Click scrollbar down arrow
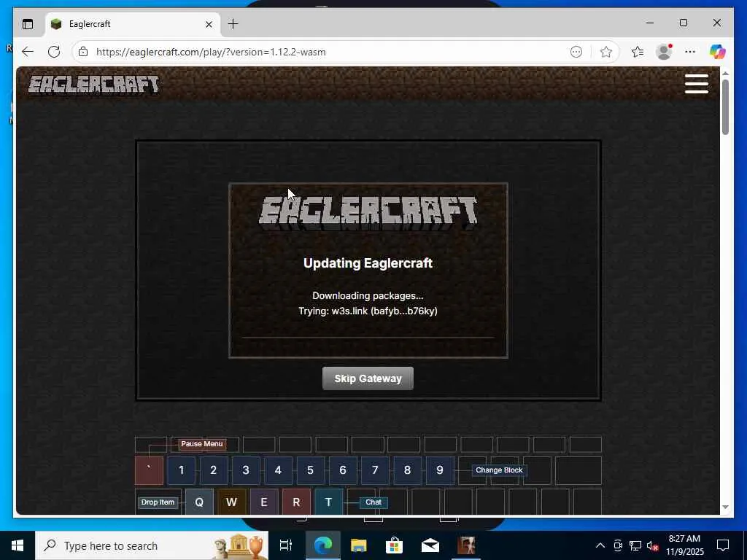The image size is (747, 560). [725, 507]
